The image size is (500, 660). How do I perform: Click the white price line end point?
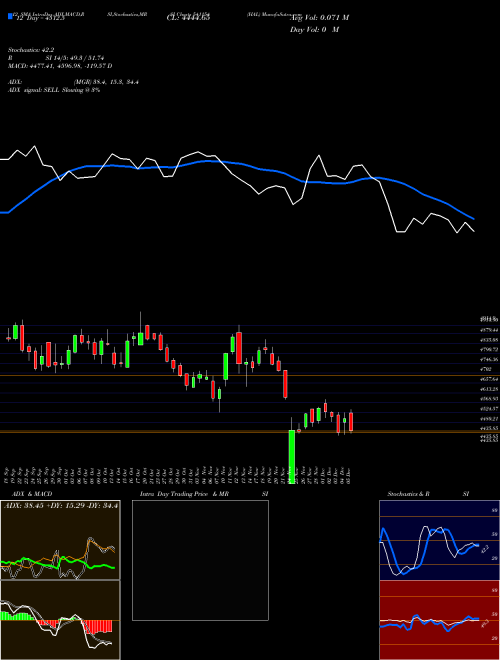(474, 231)
